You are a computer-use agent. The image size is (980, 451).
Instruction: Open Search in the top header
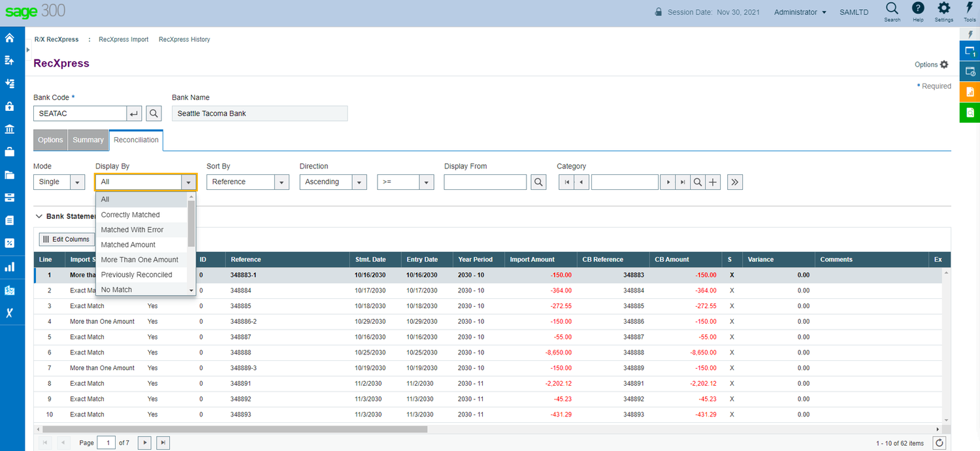pos(892,12)
